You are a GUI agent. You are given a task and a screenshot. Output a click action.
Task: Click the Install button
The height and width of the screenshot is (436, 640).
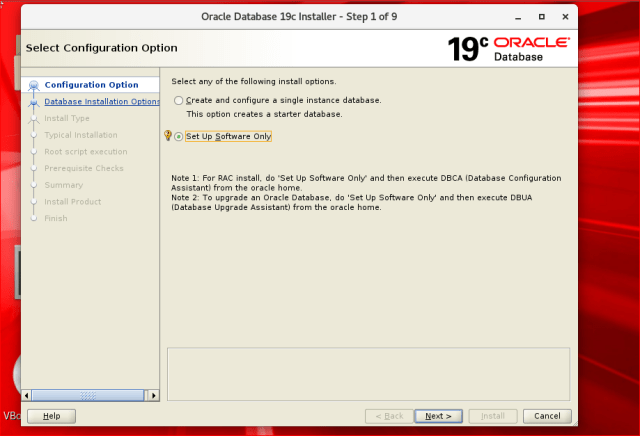pos(493,416)
